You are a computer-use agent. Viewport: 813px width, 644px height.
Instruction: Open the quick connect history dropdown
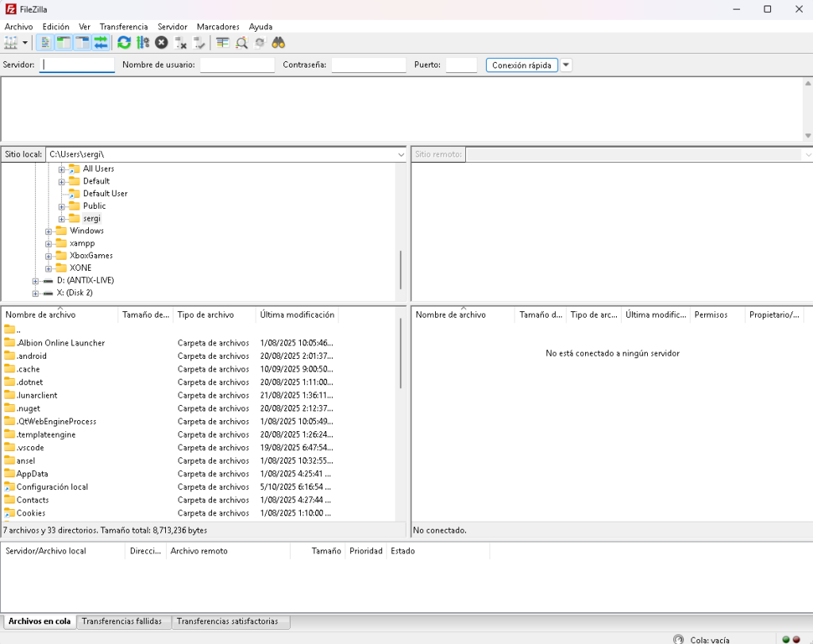tap(566, 65)
